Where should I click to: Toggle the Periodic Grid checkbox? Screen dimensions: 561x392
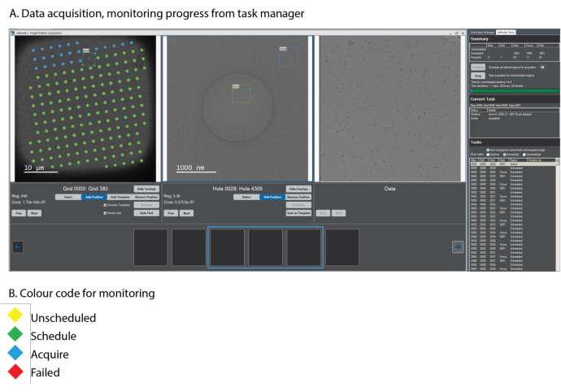105,212
